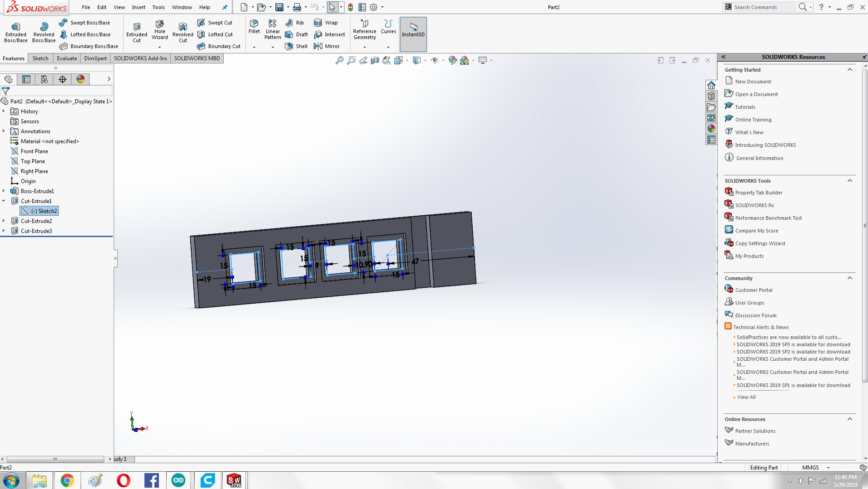The height and width of the screenshot is (489, 868).
Task: Click the Lofted Boss/Base tool
Action: [85, 34]
